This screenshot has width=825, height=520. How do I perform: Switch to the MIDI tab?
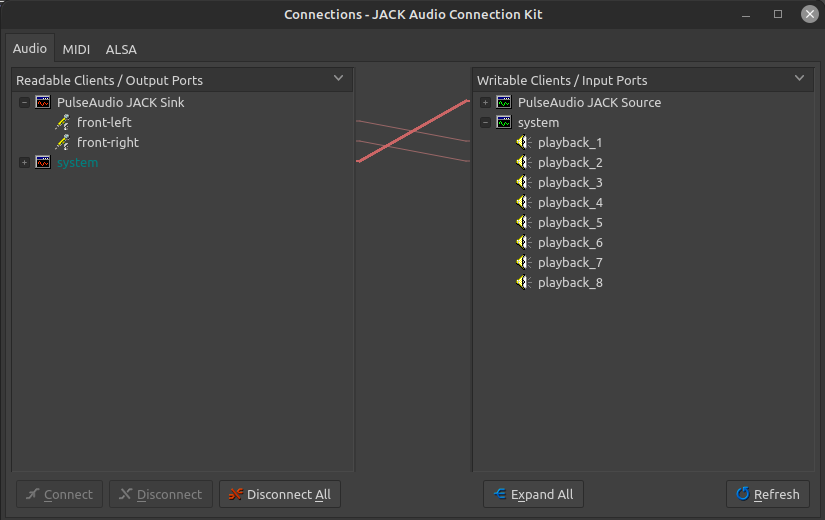(76, 49)
